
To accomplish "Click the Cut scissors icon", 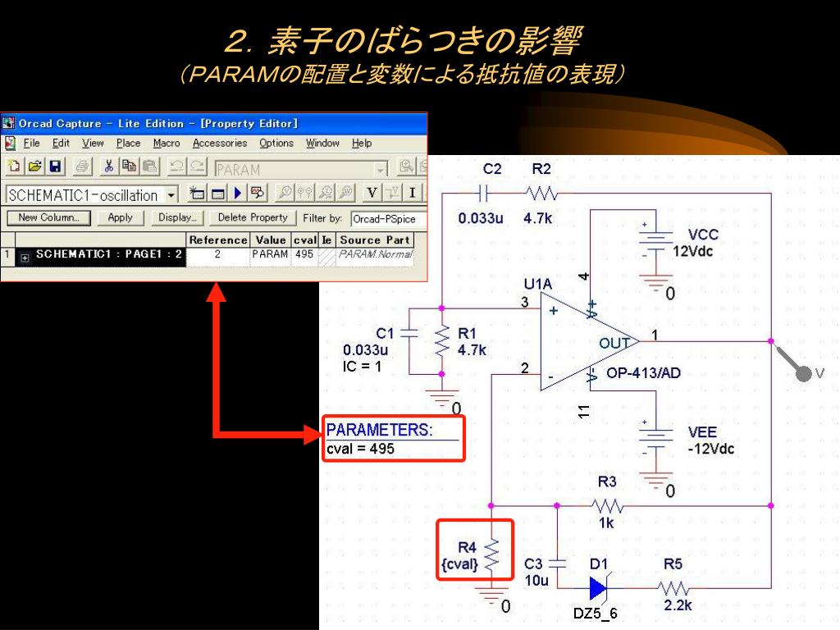I will 109,167.
